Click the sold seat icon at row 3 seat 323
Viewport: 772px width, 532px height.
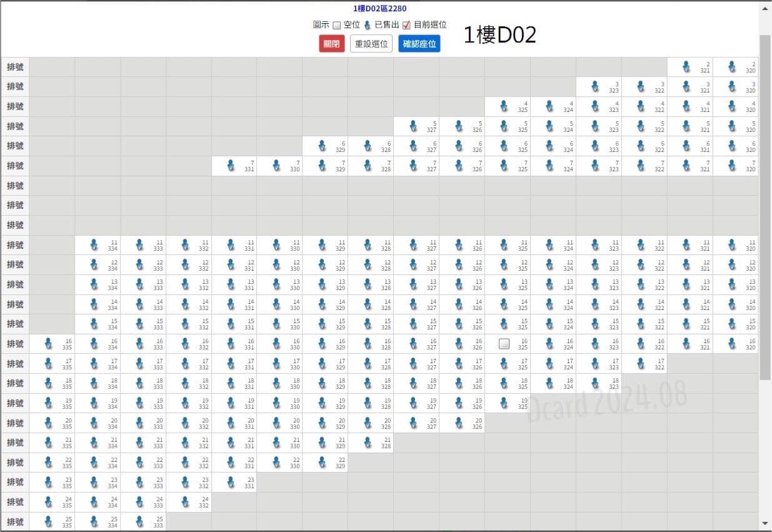coord(595,86)
